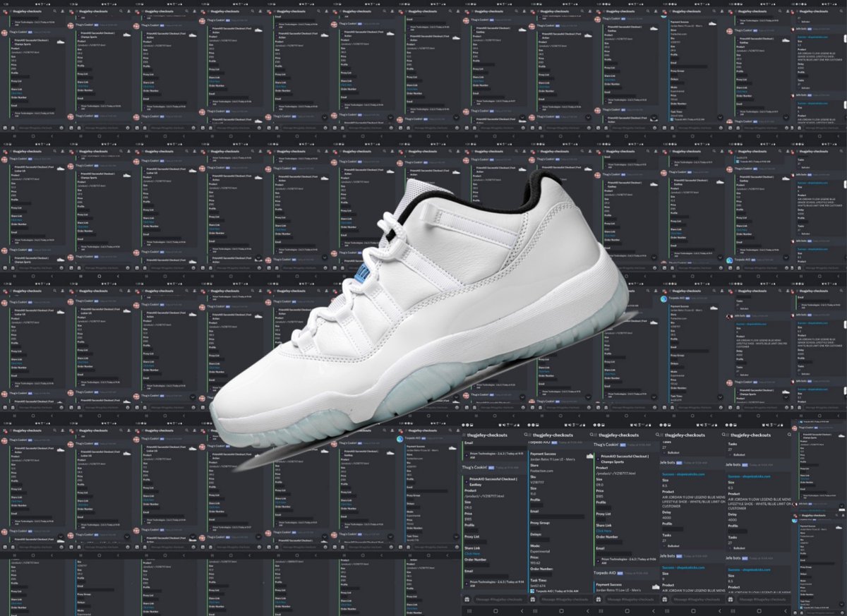Tap Android back arrow under large Eastbay panel
This screenshot has height=616, width=847.
[522, 611]
